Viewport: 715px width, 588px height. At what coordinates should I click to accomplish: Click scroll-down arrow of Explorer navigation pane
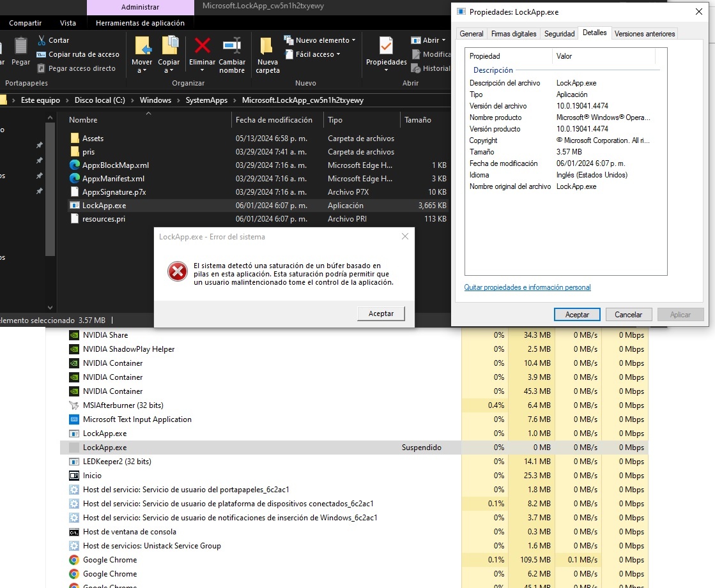click(50, 308)
